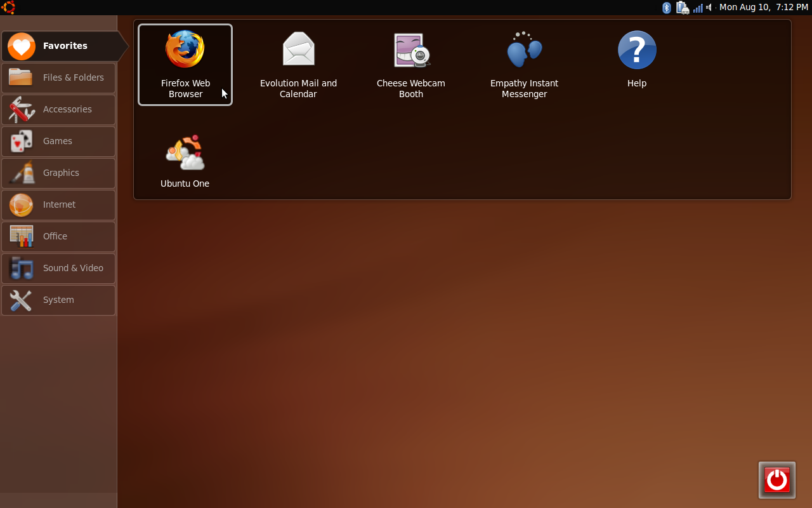Check the battery power indicator

pyautogui.click(x=682, y=8)
